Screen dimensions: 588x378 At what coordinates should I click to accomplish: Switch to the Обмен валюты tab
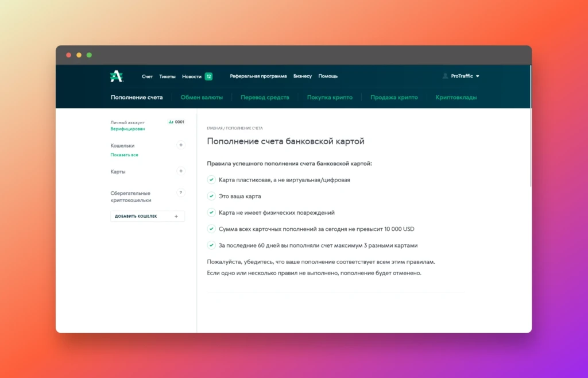(x=202, y=98)
